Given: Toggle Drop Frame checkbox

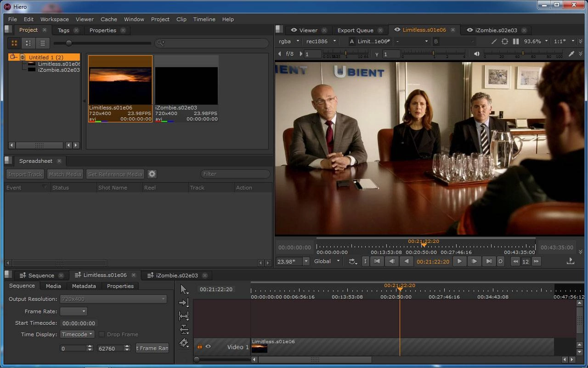Looking at the screenshot, I should [x=102, y=334].
